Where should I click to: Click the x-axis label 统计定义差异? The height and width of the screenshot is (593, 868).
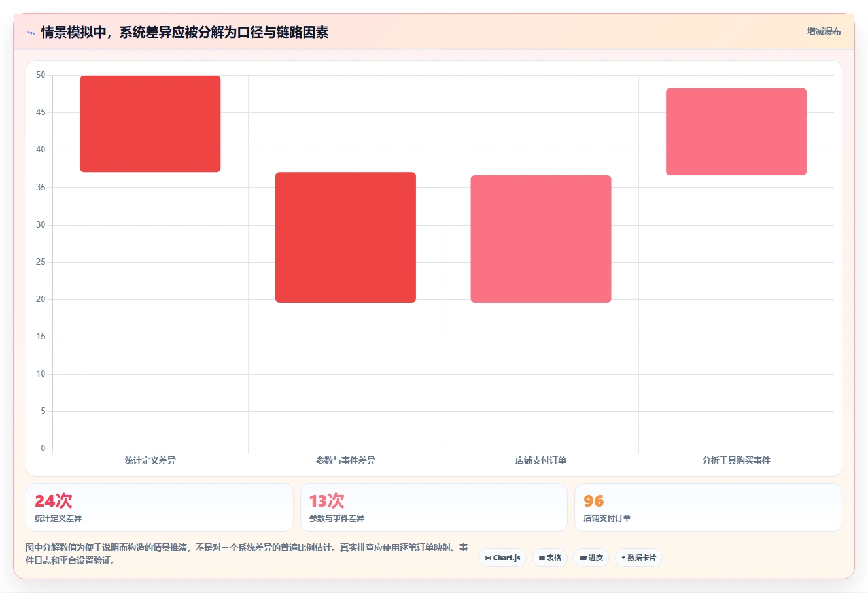coord(150,460)
